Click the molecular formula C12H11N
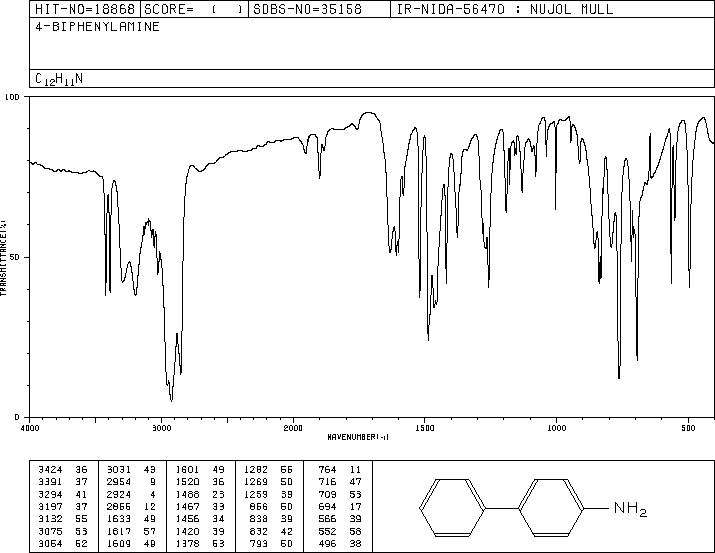This screenshot has width=715, height=553. coord(59,79)
